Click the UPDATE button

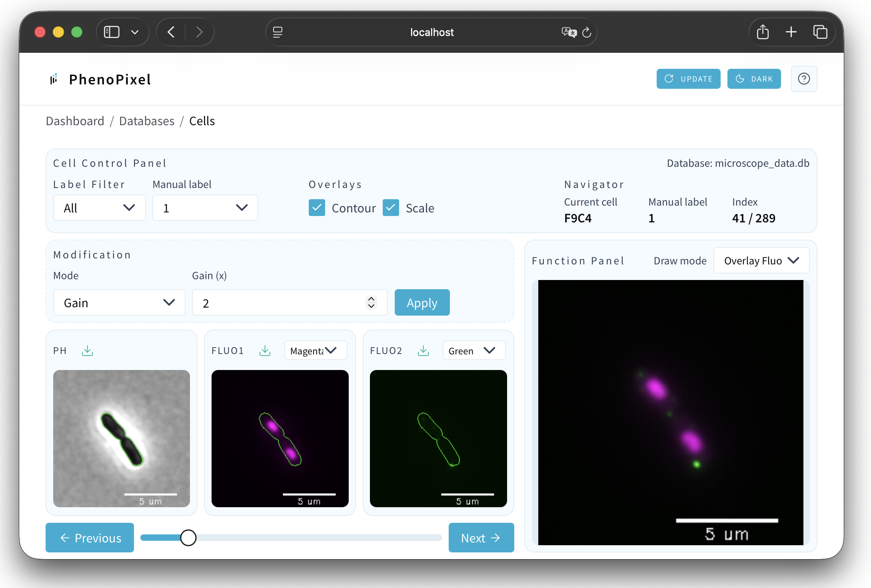(x=688, y=79)
